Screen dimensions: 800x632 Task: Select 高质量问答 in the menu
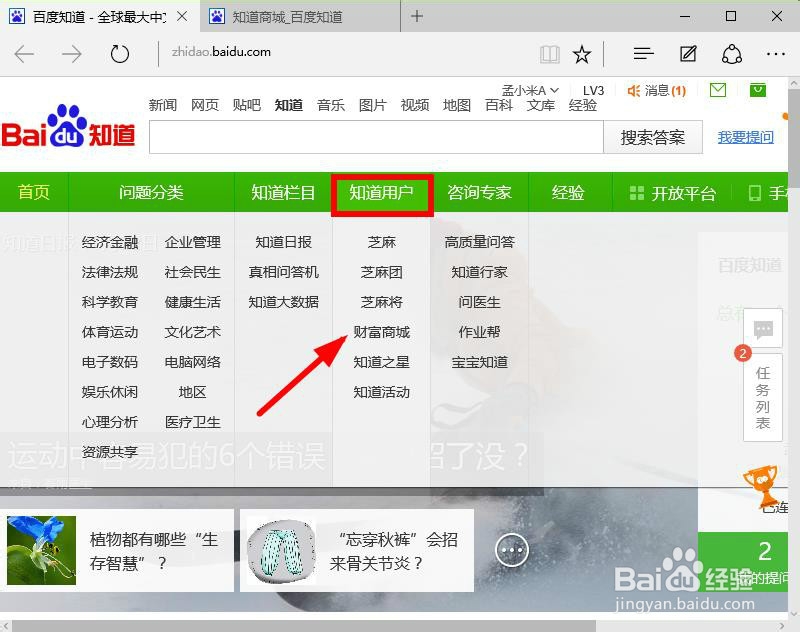[480, 242]
